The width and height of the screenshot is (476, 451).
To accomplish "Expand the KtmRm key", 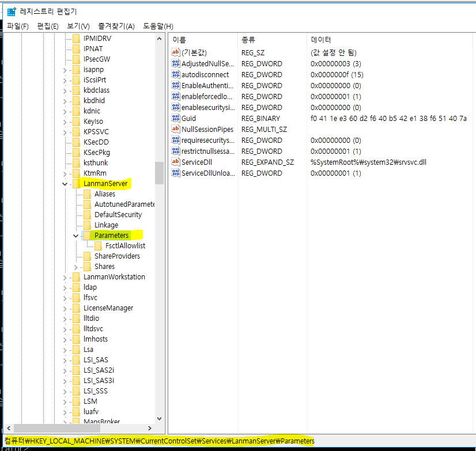I will point(65,173).
